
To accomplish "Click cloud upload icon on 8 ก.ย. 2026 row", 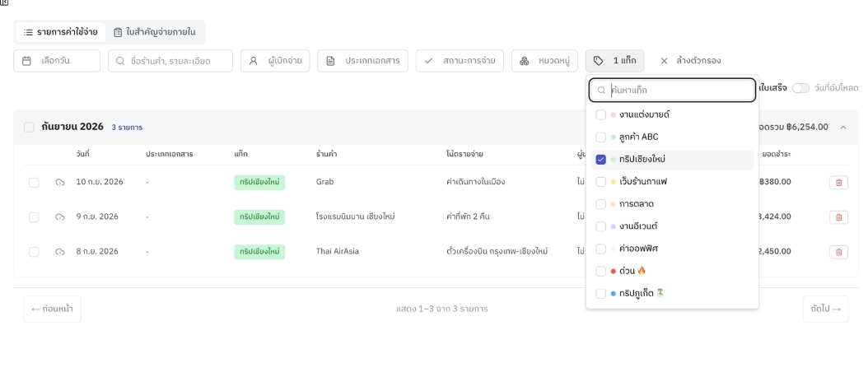I will (60, 252).
